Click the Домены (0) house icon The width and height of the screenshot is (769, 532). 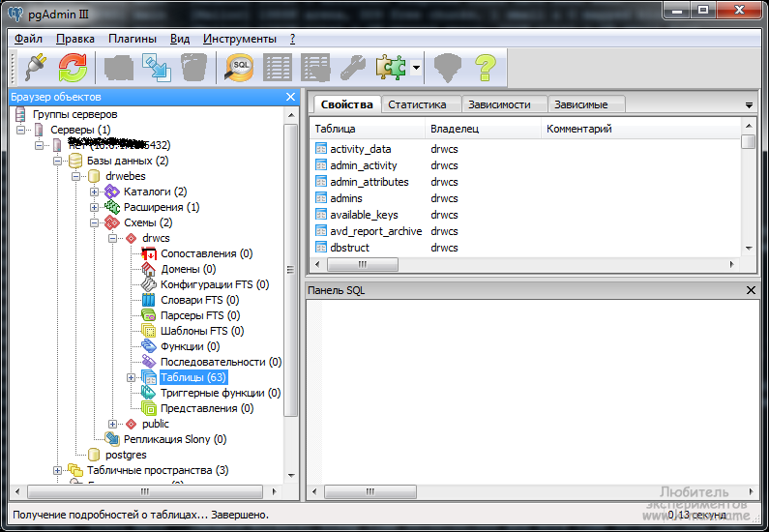point(149,269)
